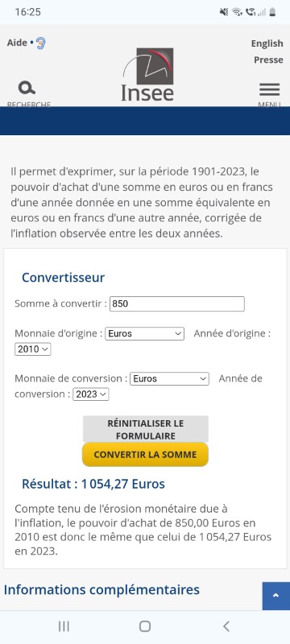Screen dimensions: 290x644
Task: Tap the back-to-top arrow button
Action: point(276,596)
